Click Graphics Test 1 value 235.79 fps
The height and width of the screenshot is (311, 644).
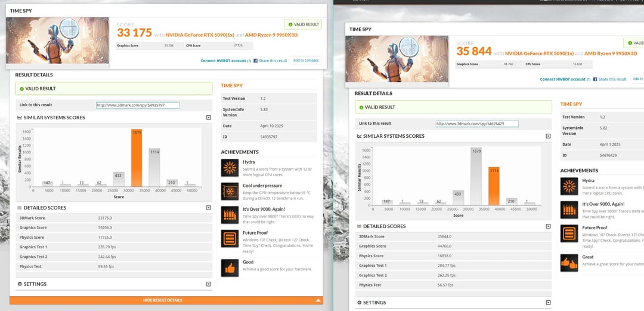(106, 247)
